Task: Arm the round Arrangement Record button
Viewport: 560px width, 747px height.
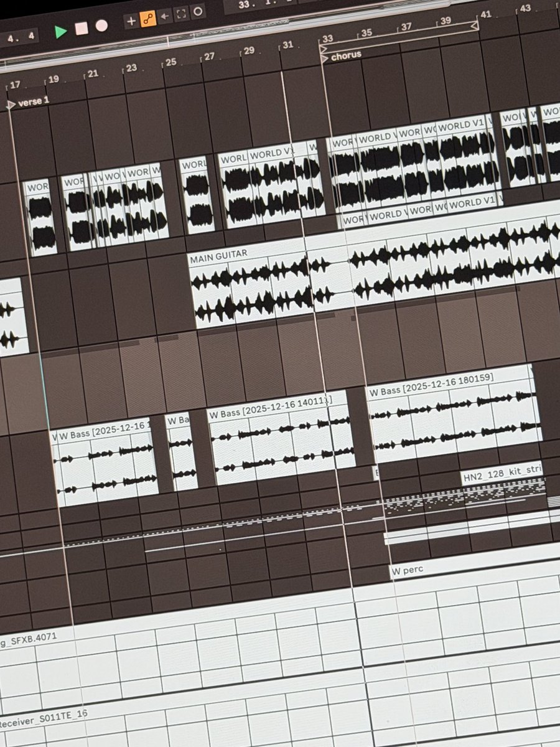Action: (x=101, y=26)
